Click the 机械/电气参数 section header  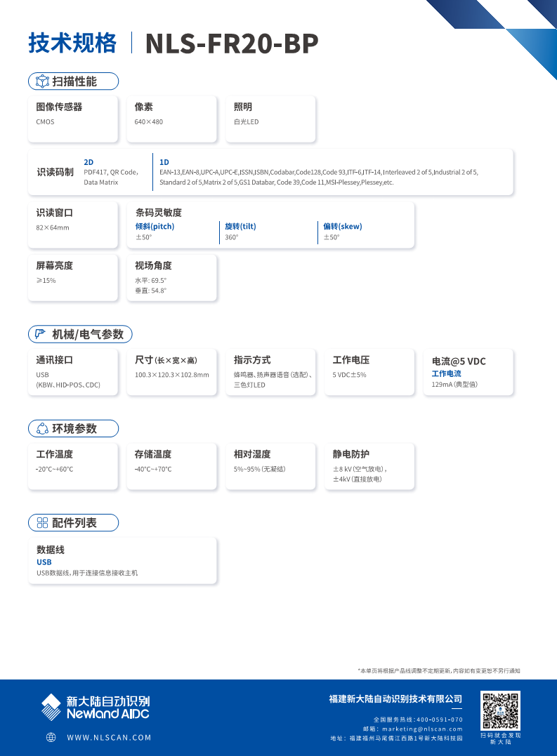80,334
